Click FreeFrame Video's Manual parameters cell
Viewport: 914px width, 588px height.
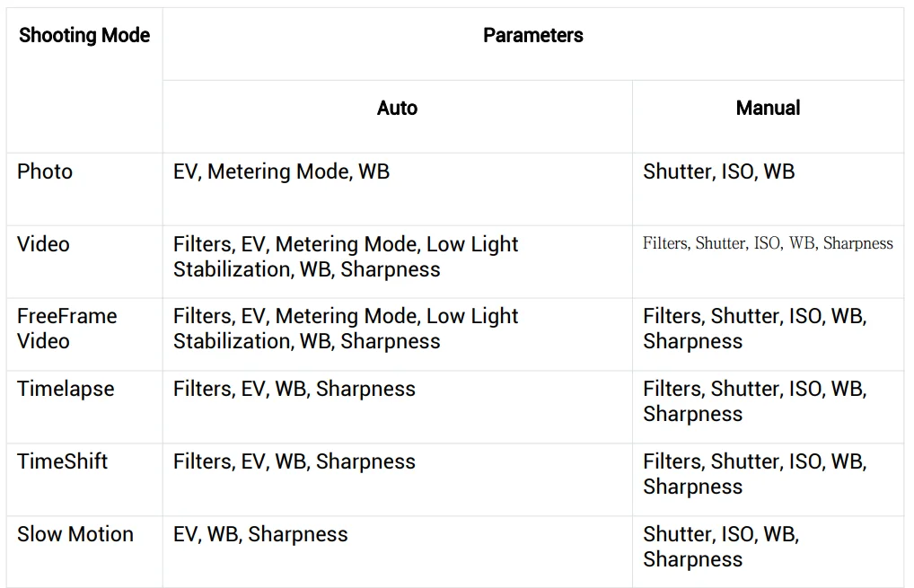tap(754, 329)
